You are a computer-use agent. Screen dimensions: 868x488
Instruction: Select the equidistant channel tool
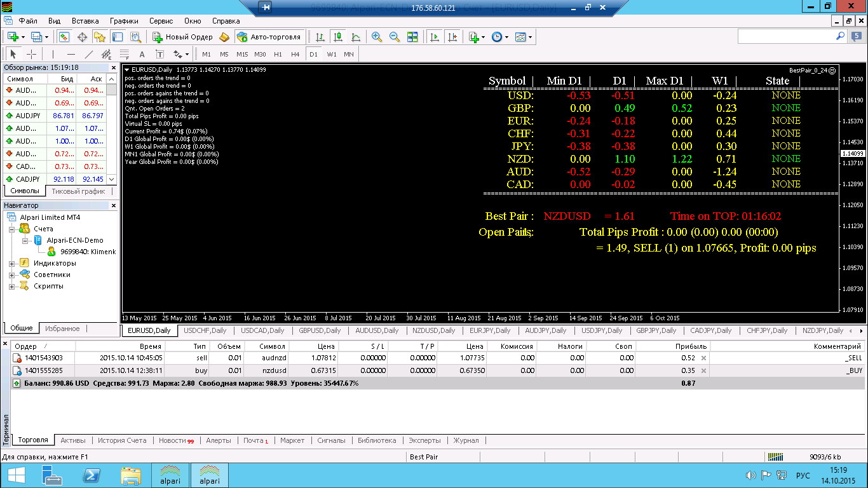click(106, 55)
